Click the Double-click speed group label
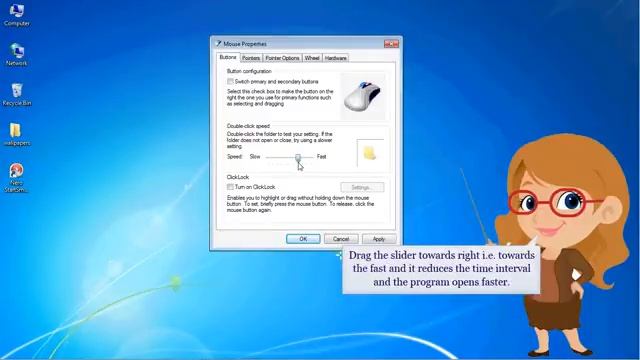This screenshot has width=640, height=360. pyautogui.click(x=248, y=126)
